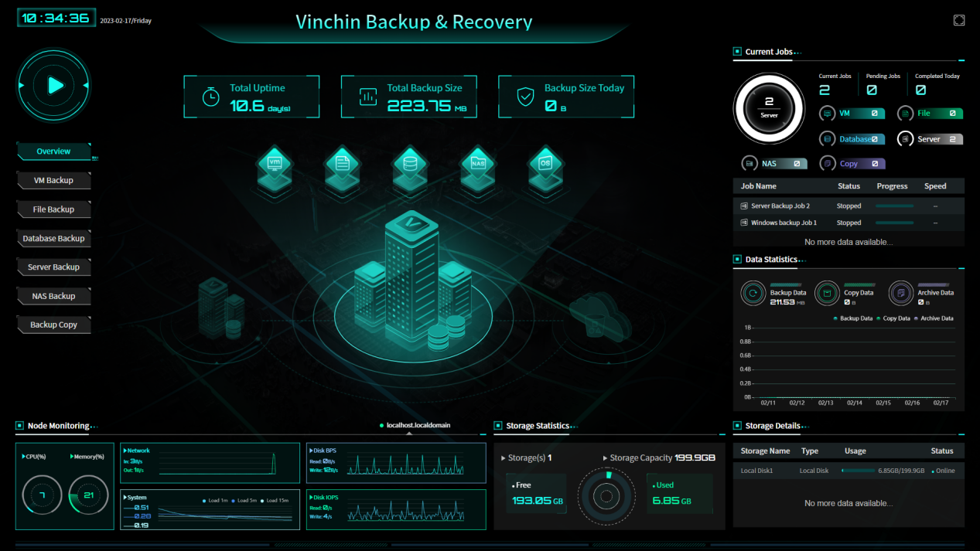This screenshot has height=551, width=980.
Task: Click the progress bar of Windows backup Job 1
Action: pyautogui.click(x=896, y=223)
